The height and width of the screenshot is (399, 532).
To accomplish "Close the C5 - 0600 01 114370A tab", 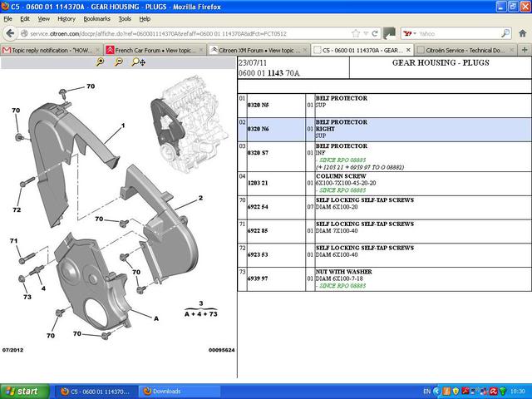I will (408, 50).
